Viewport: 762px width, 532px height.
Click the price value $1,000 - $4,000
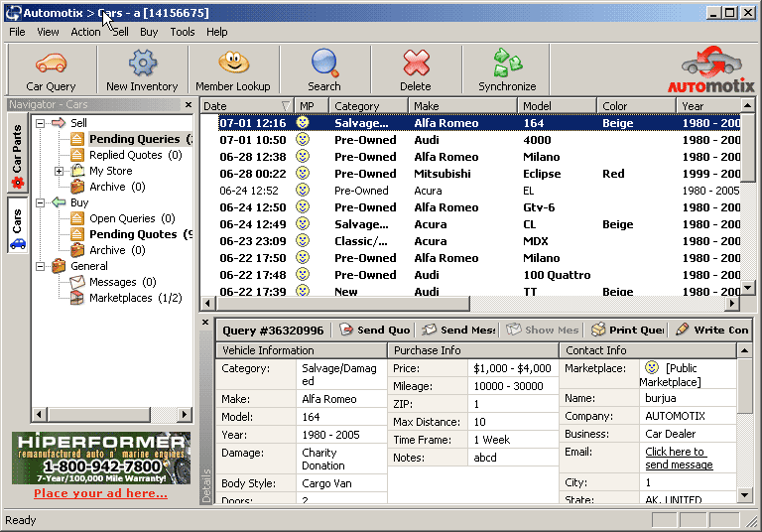(512, 368)
